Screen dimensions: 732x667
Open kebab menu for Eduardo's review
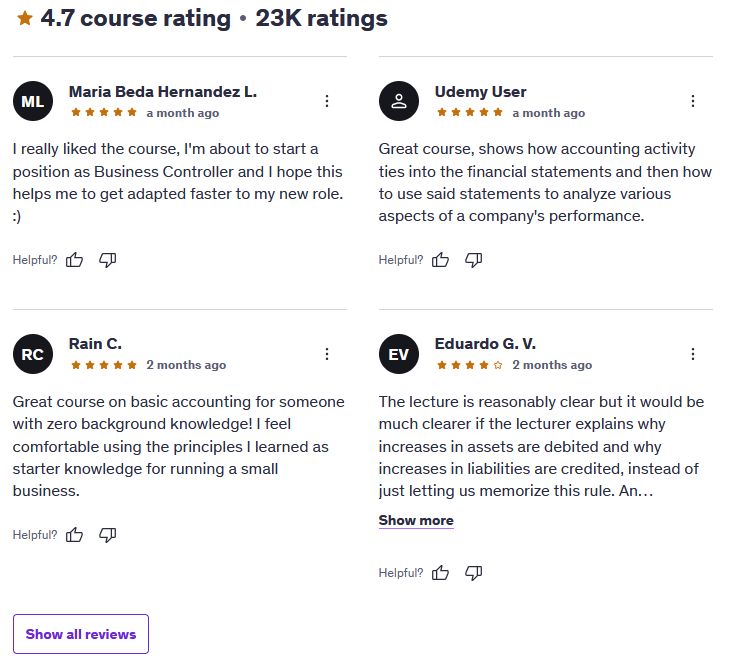pos(693,354)
